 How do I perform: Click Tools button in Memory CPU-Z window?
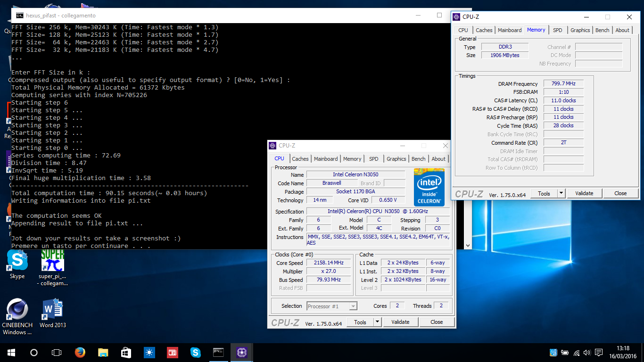[x=544, y=193]
